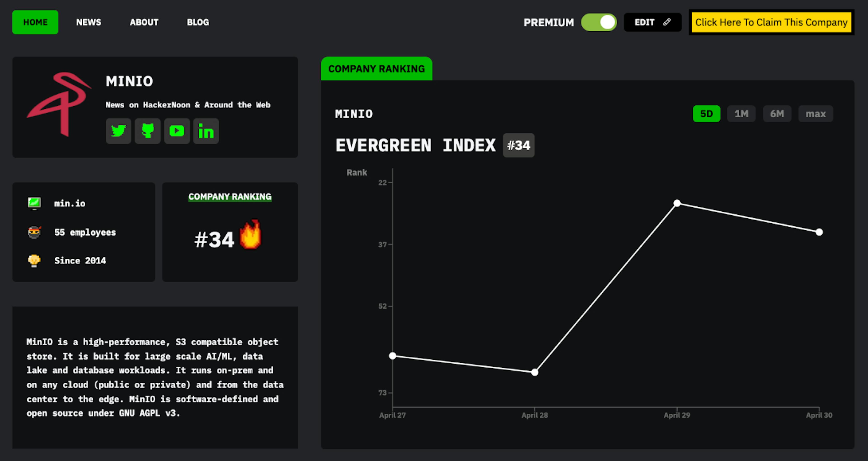Select the 5D time range
Image resolution: width=868 pixels, height=461 pixels.
point(706,114)
